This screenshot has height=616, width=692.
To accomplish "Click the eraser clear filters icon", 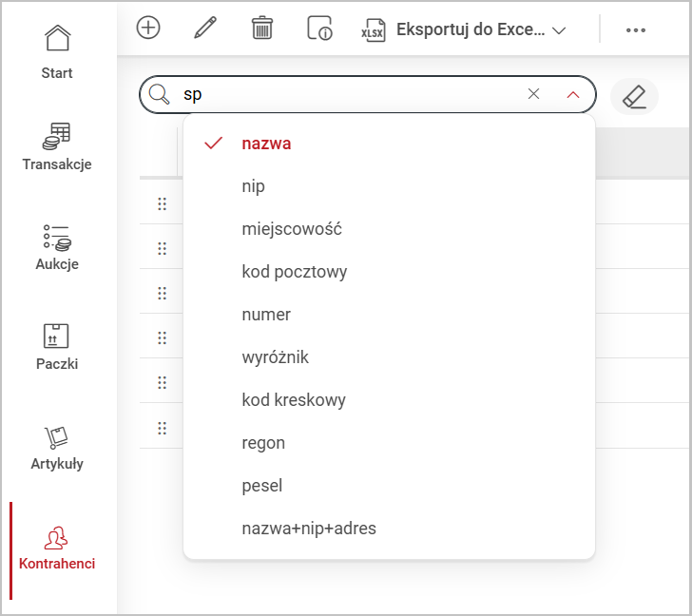I will click(x=634, y=96).
